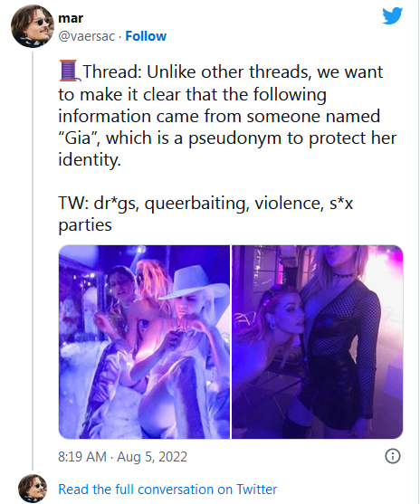Click the purple thread spool emoji
Image resolution: width=420 pixels, height=504 pixels.
tap(68, 71)
